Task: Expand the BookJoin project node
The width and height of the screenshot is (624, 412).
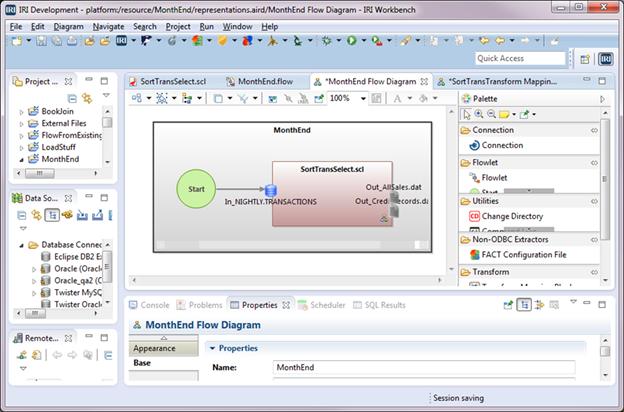Action: (21, 113)
